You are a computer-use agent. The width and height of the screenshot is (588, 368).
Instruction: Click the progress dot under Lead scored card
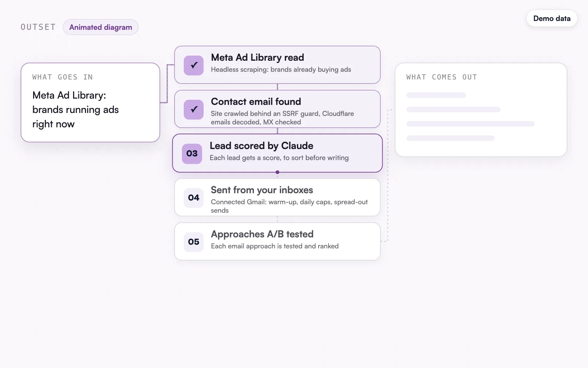point(277,172)
